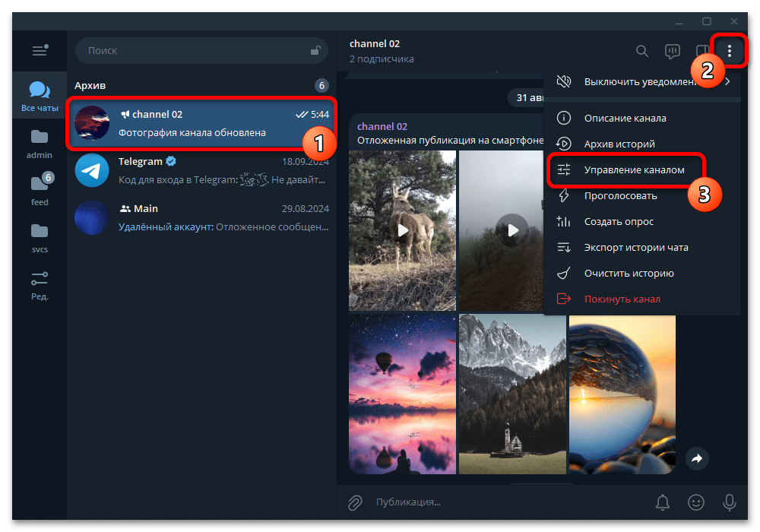Open the Main group chat

(x=201, y=217)
